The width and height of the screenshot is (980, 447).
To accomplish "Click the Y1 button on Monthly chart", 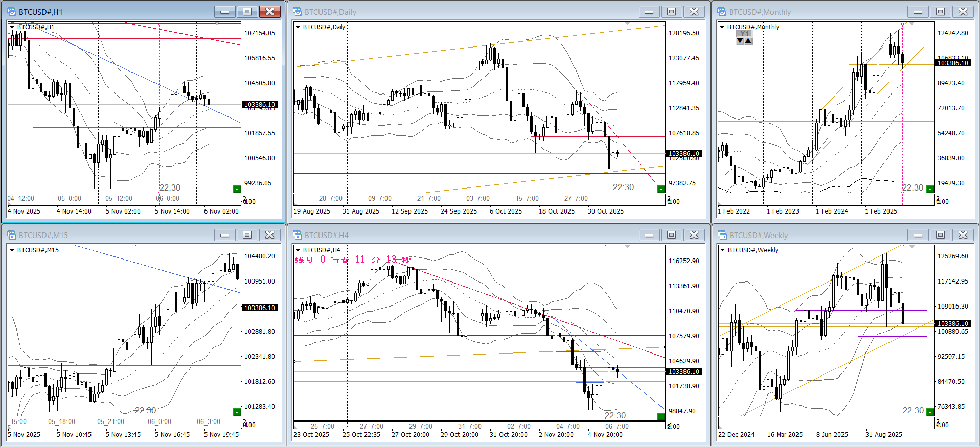I will pyautogui.click(x=744, y=34).
